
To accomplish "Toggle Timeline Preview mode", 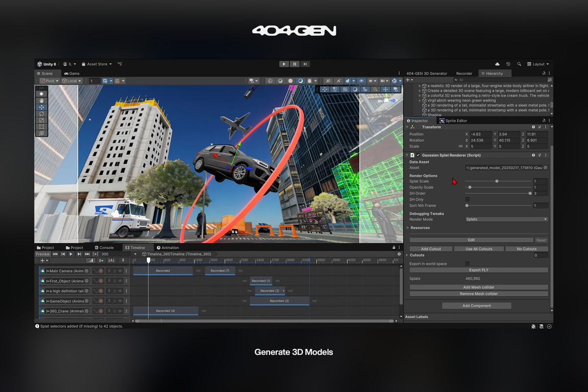I will coord(43,254).
